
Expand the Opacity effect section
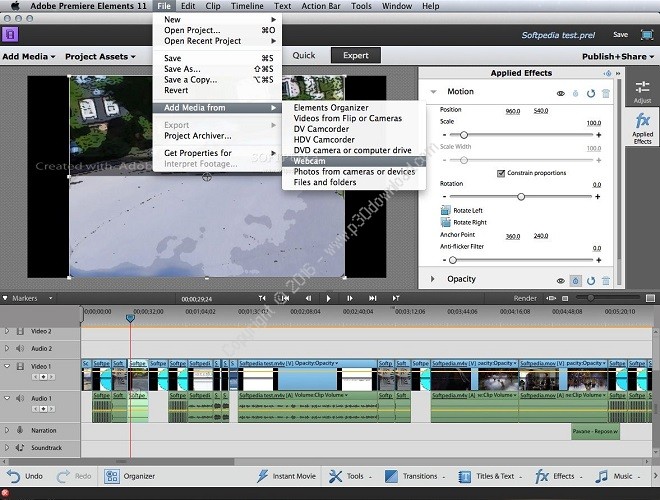click(x=432, y=279)
